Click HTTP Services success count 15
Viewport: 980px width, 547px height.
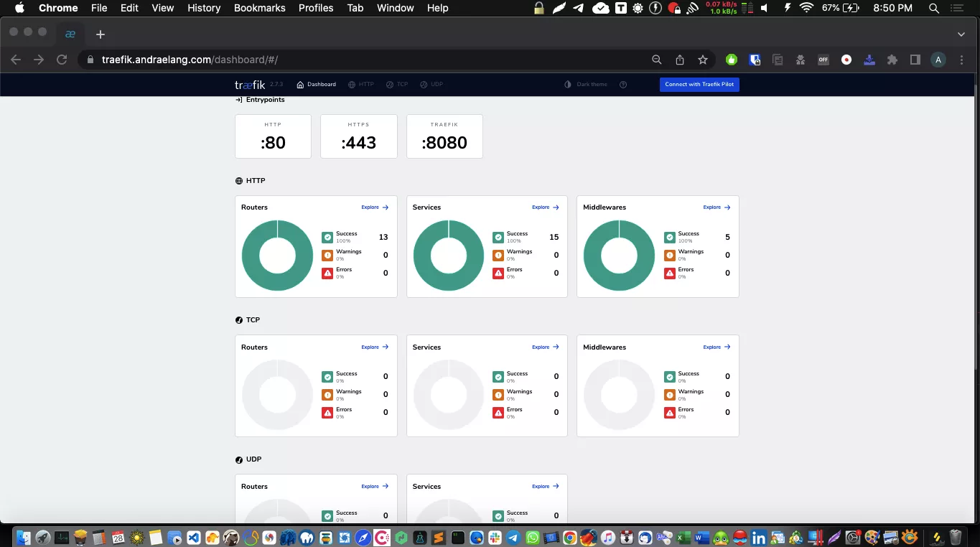point(554,237)
